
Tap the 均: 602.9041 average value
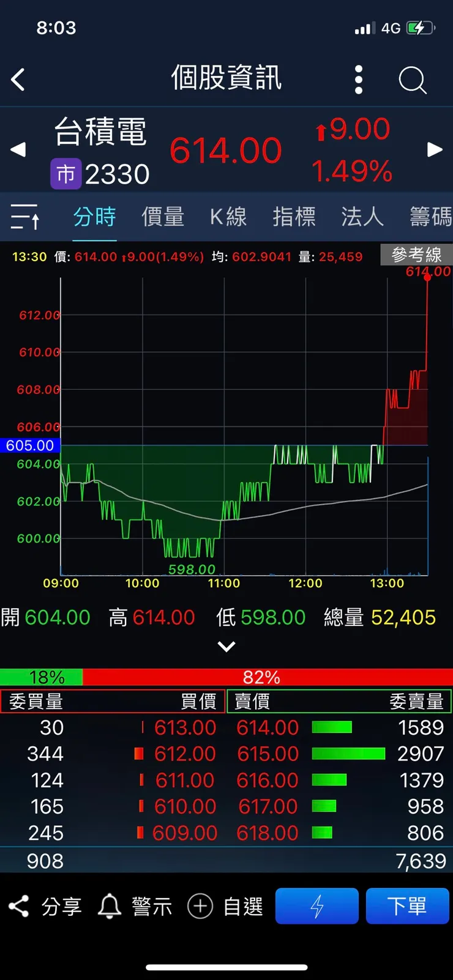(x=252, y=257)
